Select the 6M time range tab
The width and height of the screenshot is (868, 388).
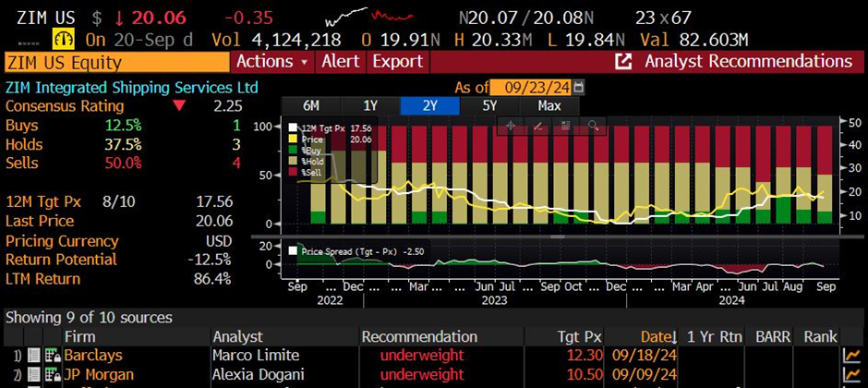[x=310, y=105]
